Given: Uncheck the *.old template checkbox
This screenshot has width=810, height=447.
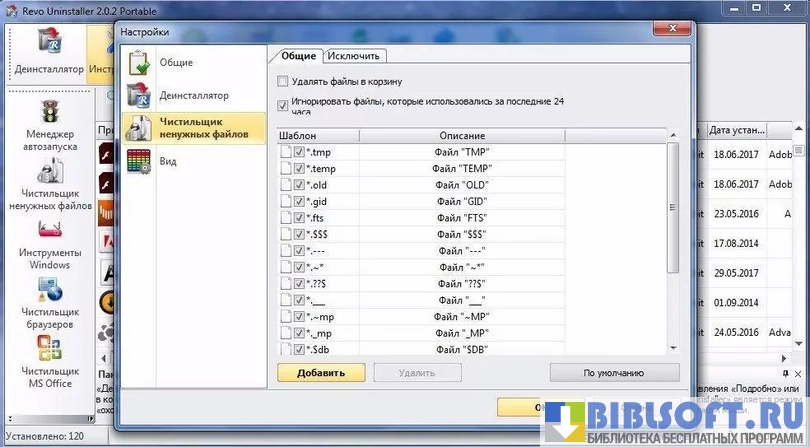Looking at the screenshot, I should point(300,185).
